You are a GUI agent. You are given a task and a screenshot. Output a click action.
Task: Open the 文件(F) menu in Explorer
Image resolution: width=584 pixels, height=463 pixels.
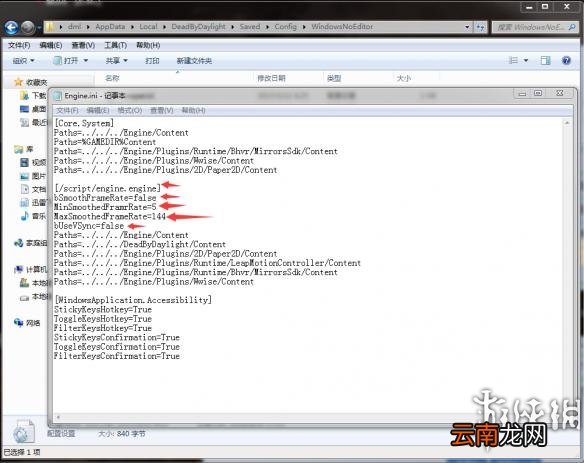click(x=19, y=45)
